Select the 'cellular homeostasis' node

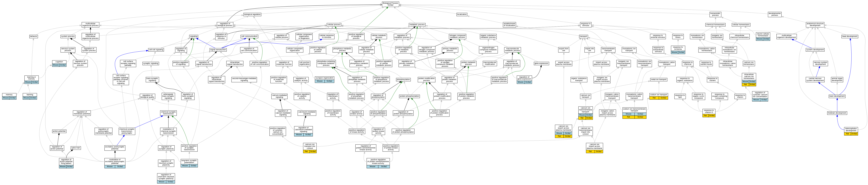[741, 24]
